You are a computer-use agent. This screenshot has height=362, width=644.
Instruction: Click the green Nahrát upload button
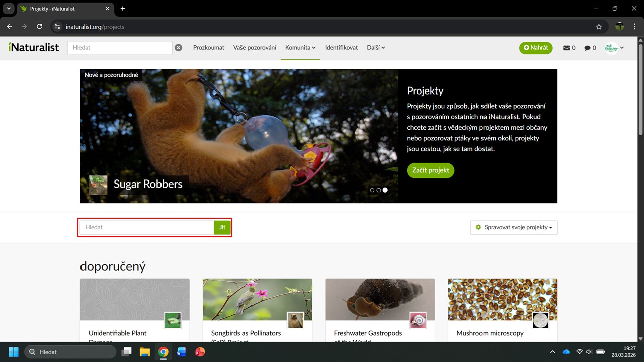[x=535, y=48]
